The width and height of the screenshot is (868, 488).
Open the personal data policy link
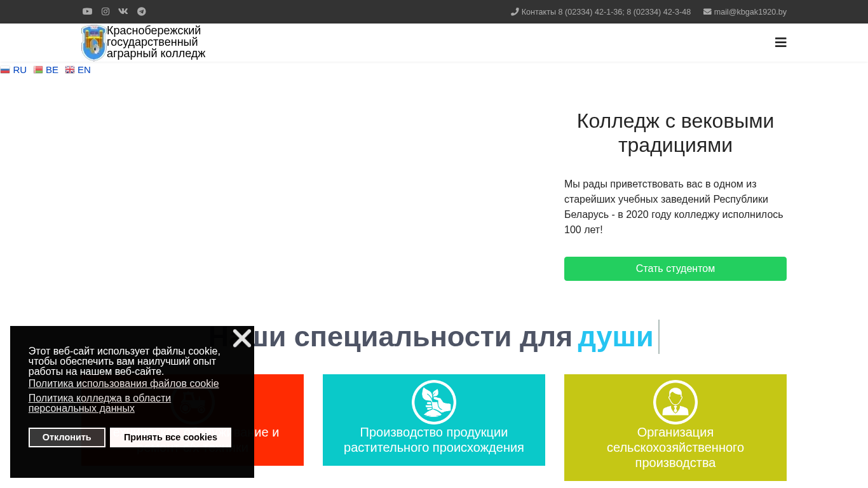tap(100, 403)
